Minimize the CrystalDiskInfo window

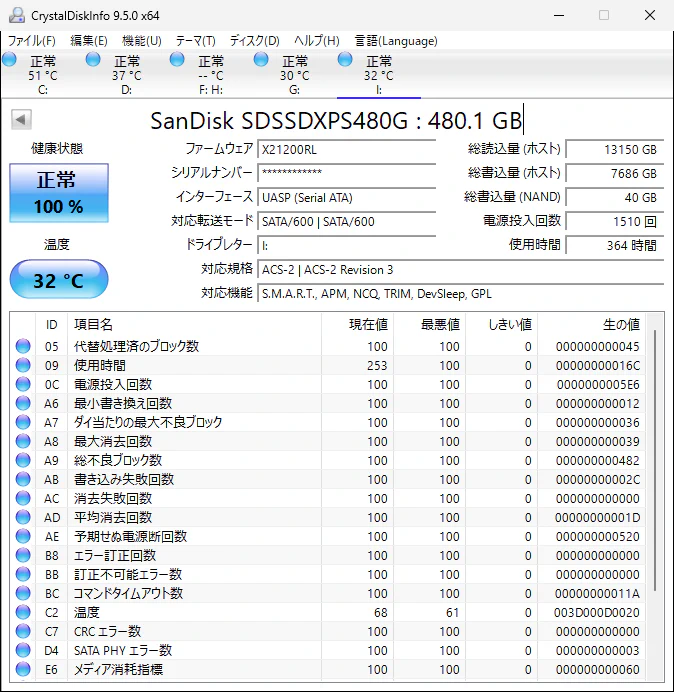pos(559,15)
